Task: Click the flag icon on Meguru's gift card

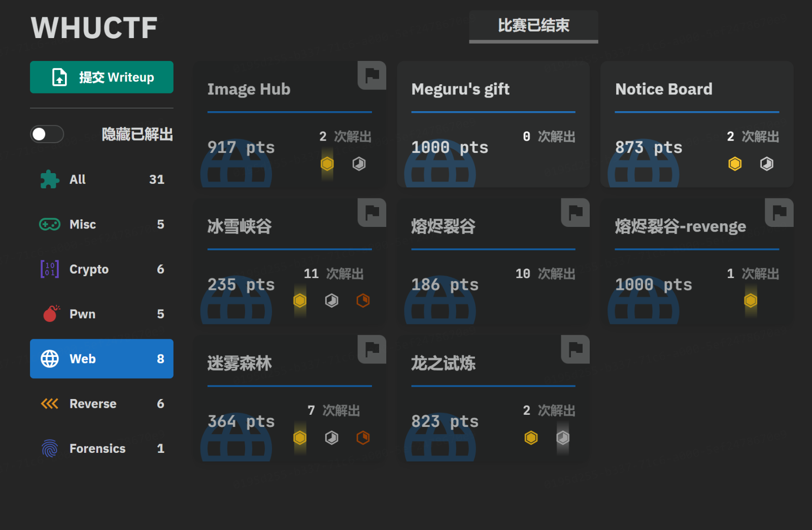Action: pos(575,76)
